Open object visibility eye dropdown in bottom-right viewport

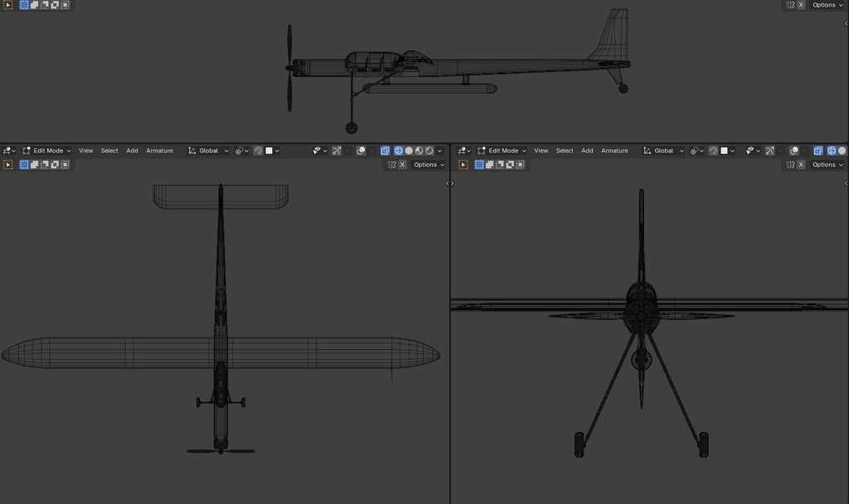tap(753, 151)
